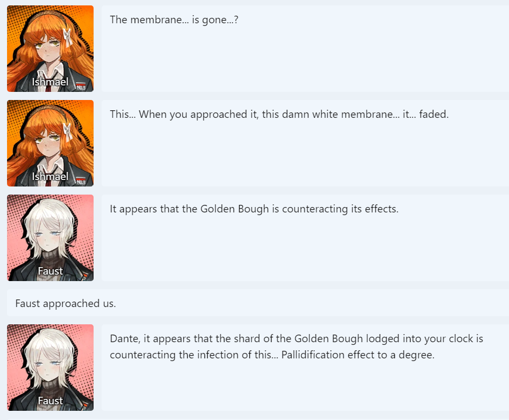Image resolution: width=509 pixels, height=420 pixels.
Task: Click Ishmael's portrait beside "The membrane... is gone...?"
Action: (x=50, y=49)
